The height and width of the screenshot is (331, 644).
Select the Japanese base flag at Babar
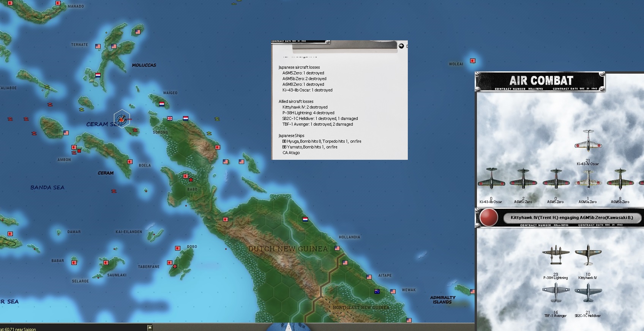point(74,262)
